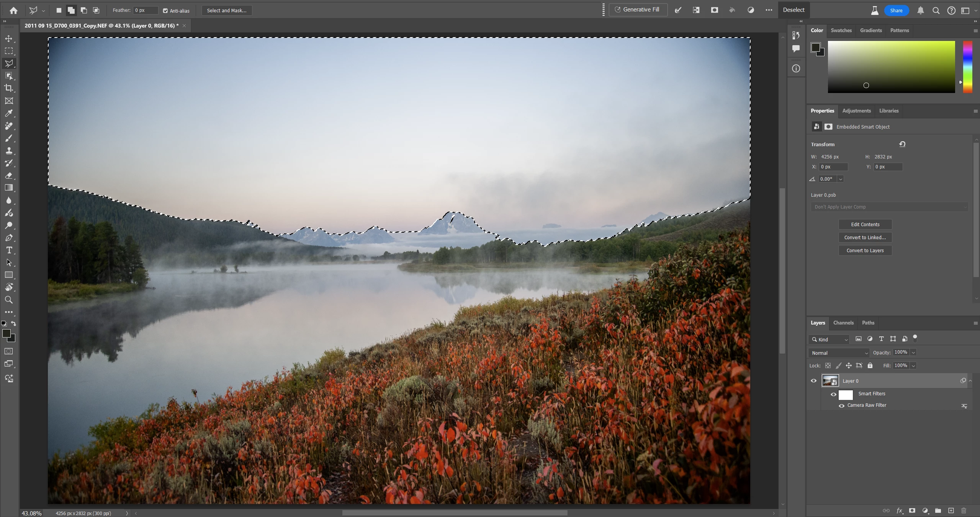This screenshot has width=980, height=517.
Task: Select the Eyedropper tool
Action: click(8, 113)
